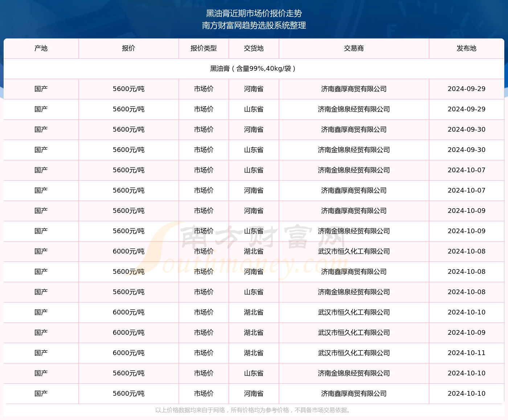Click the 交货地 column header
508x420 pixels.
(254, 48)
